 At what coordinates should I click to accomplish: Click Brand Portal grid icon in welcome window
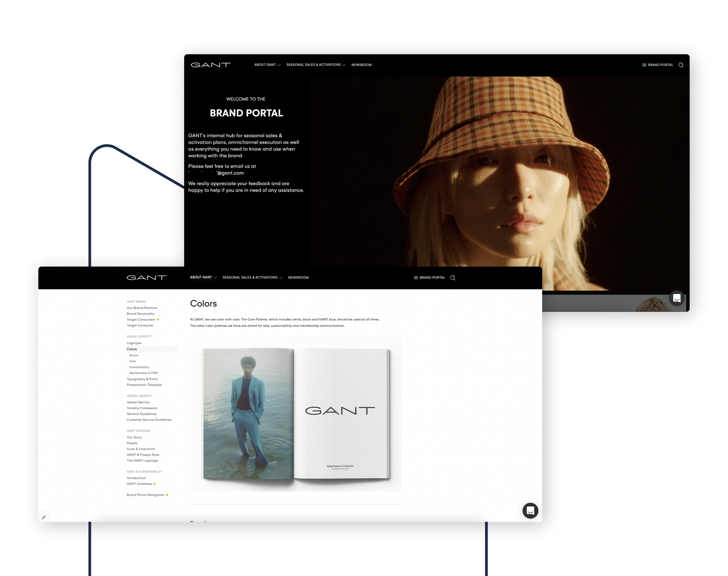644,65
